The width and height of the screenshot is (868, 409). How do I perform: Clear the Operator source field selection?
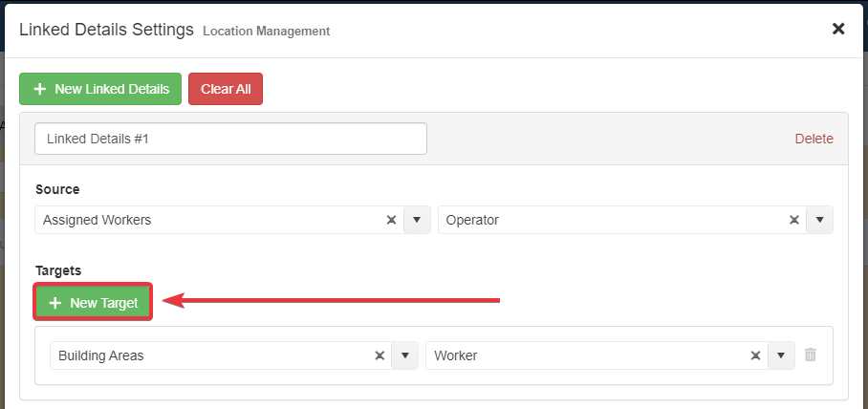[793, 220]
